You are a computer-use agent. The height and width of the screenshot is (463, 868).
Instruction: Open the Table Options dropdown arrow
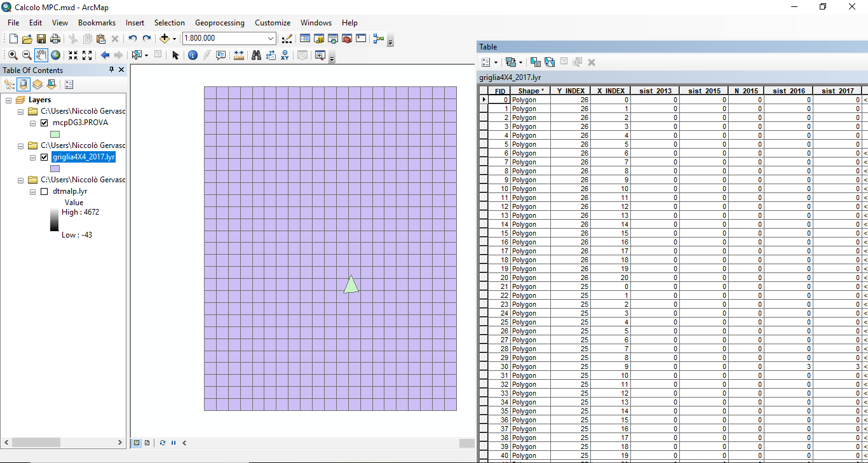496,62
